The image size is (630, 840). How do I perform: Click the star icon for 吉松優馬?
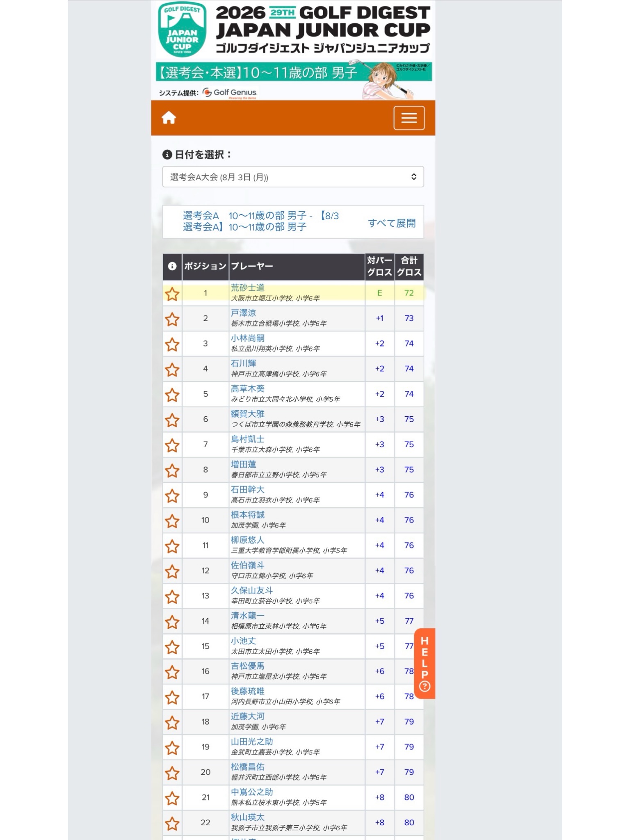coord(172,672)
